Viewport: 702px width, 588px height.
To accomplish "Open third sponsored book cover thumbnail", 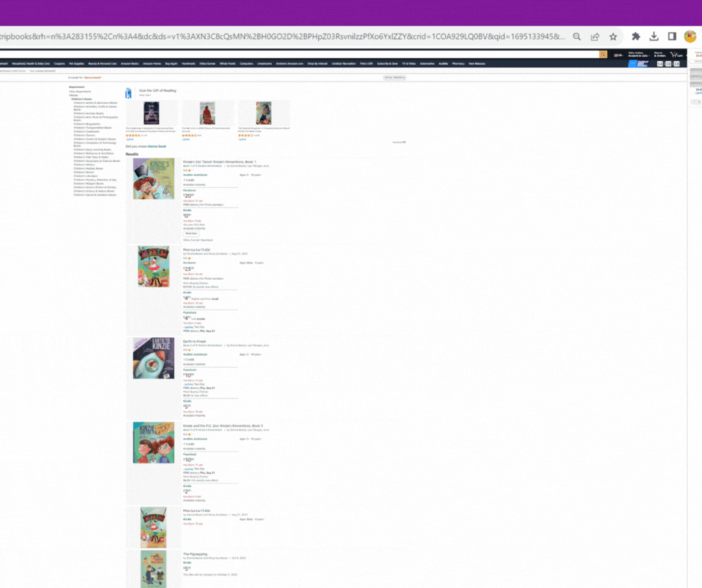I will (x=264, y=113).
